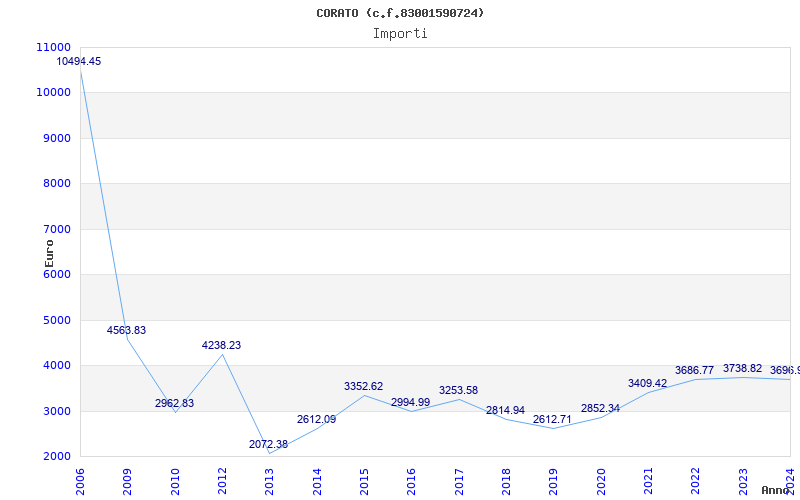
Task: Click the data label 2962.83
Action: (x=174, y=403)
